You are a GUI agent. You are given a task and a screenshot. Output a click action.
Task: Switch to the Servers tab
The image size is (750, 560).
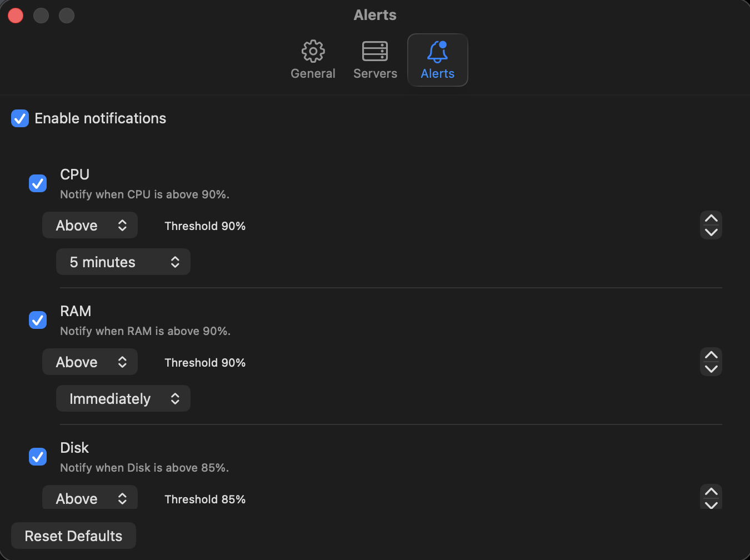pyautogui.click(x=375, y=60)
